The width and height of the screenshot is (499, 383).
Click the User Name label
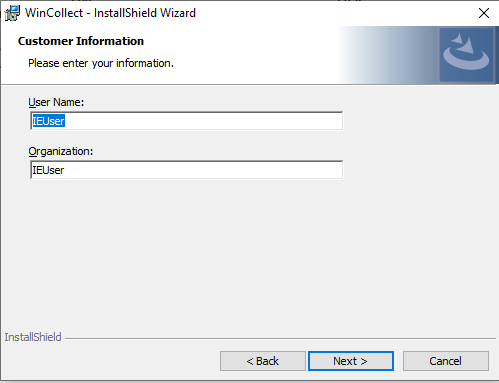(x=56, y=102)
